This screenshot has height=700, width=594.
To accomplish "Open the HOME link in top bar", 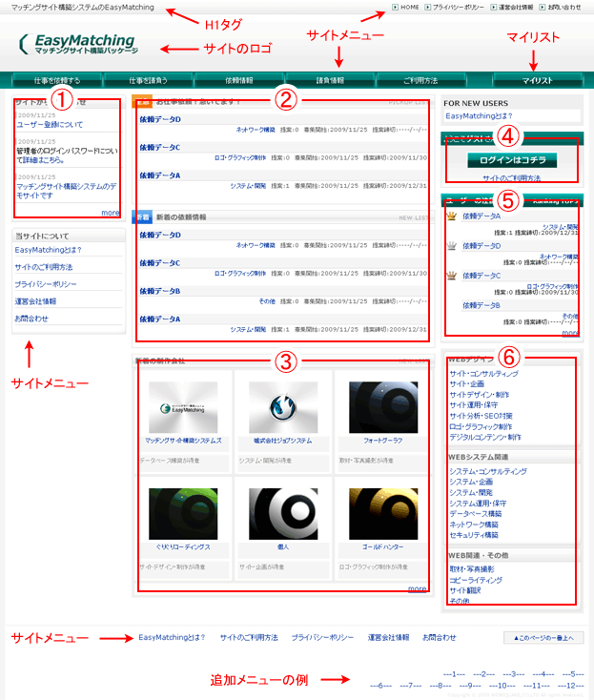I will click(x=407, y=7).
